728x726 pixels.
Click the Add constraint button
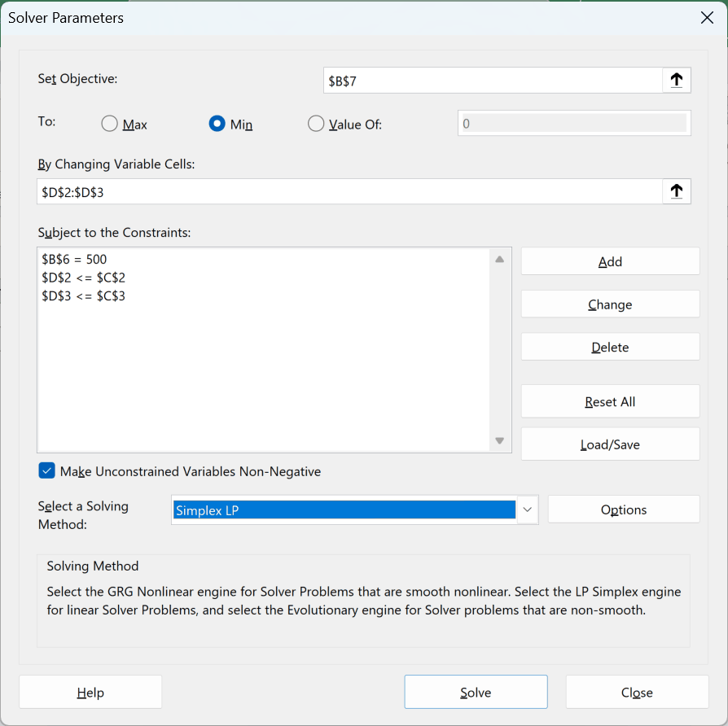click(610, 261)
